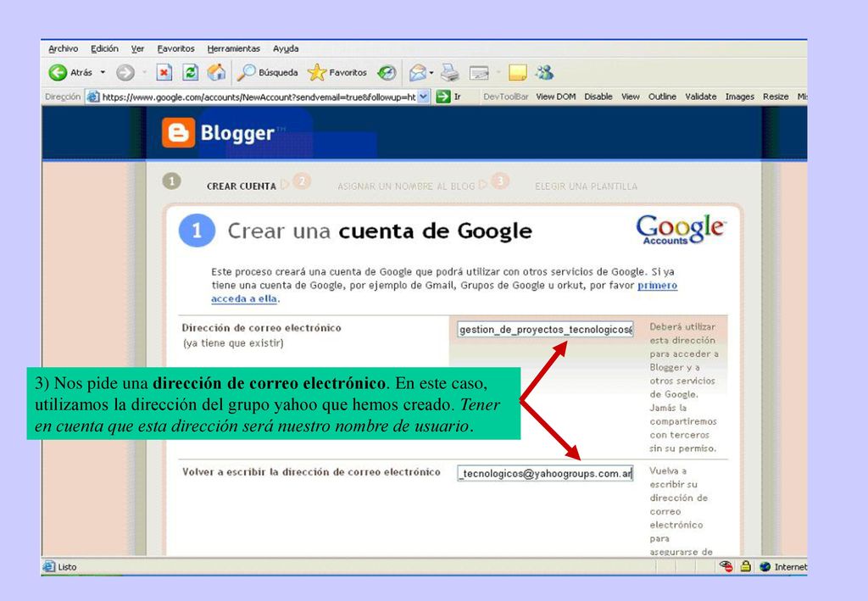Click View DOM in the DevToolBar
This screenshot has height=601, width=868.
coord(556,97)
